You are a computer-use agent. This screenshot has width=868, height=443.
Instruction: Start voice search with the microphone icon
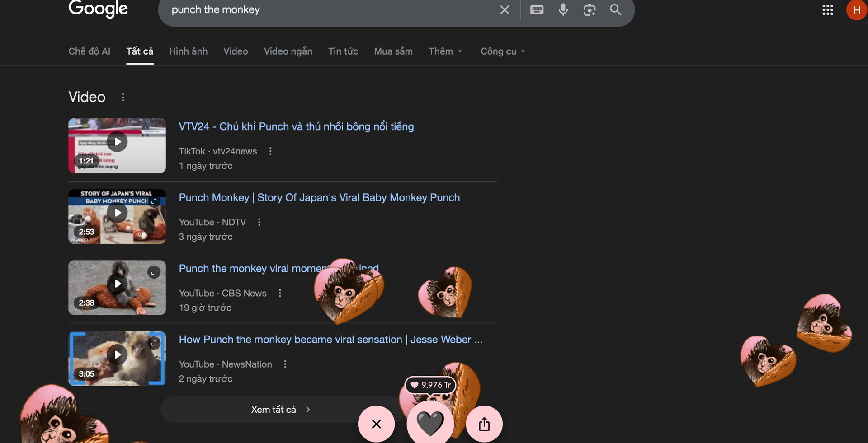coord(563,10)
